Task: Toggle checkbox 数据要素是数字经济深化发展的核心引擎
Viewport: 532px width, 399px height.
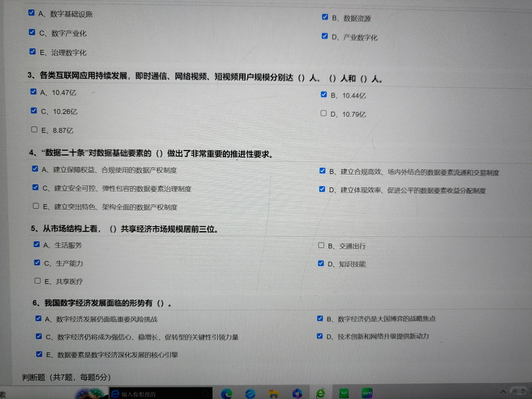Action: (39, 354)
